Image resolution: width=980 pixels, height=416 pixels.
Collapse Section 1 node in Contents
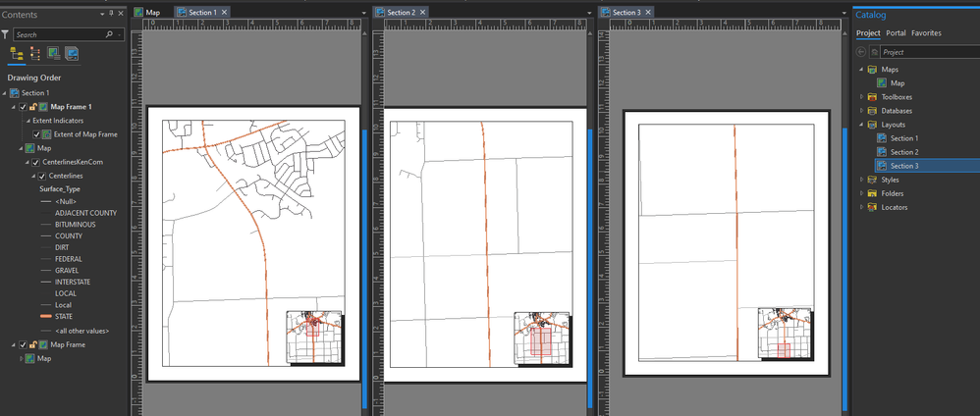[5, 93]
